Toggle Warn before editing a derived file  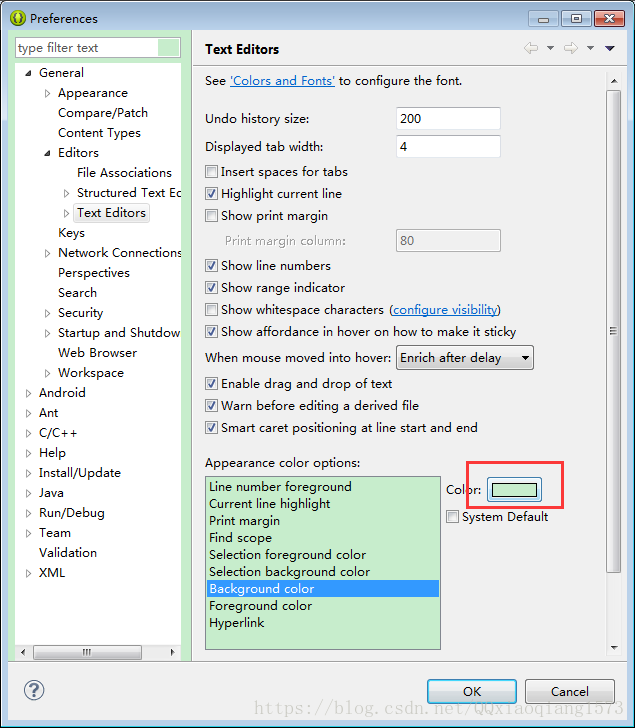click(211, 406)
